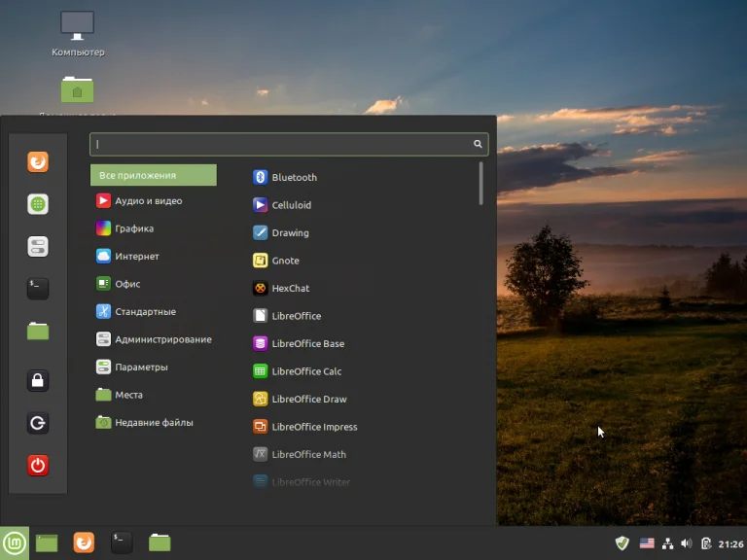Select the Аудио и видео category
The image size is (747, 560).
(148, 201)
